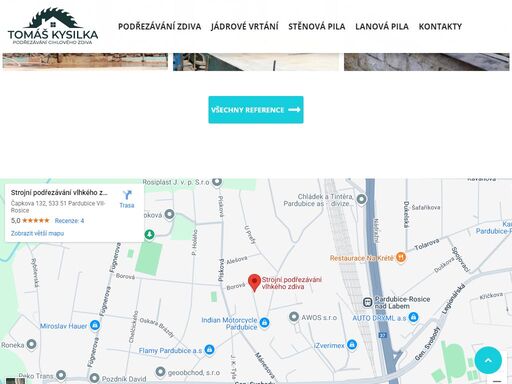Click the middle reference photo thumbnail
The width and height of the screenshot is (512, 384).
(256, 62)
